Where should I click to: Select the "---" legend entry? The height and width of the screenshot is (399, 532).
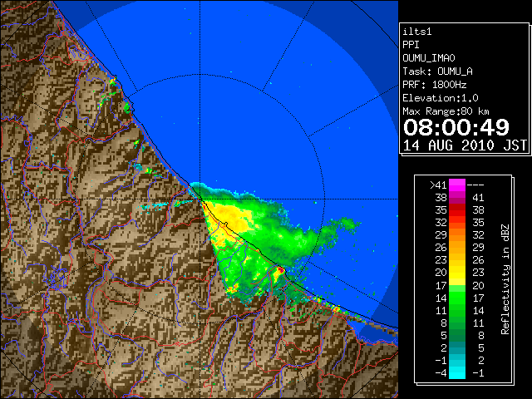475,185
